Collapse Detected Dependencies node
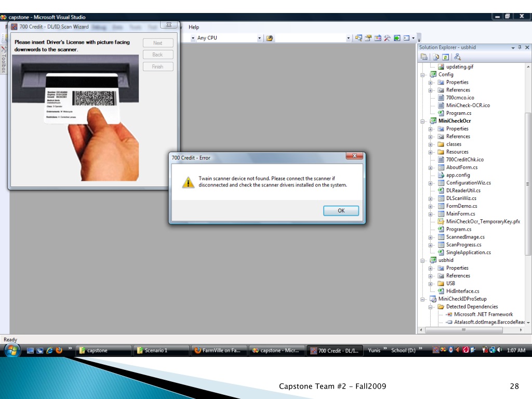This screenshot has height=399, width=532. [431, 308]
